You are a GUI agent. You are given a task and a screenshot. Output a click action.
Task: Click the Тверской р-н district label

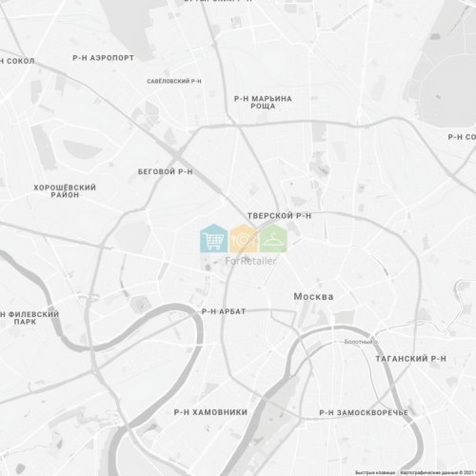pyautogui.click(x=279, y=216)
